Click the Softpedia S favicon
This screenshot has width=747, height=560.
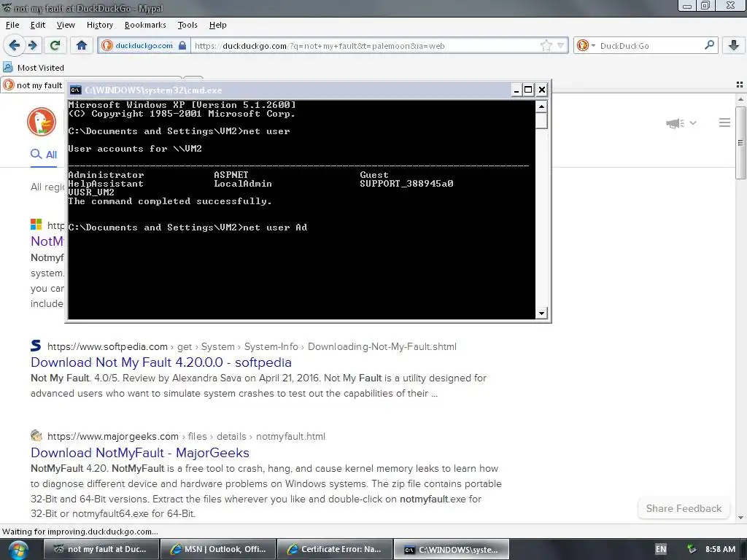pyautogui.click(x=36, y=346)
